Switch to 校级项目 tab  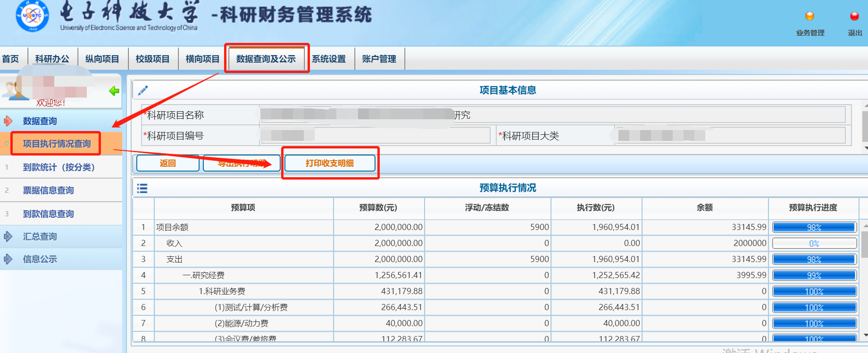(153, 59)
